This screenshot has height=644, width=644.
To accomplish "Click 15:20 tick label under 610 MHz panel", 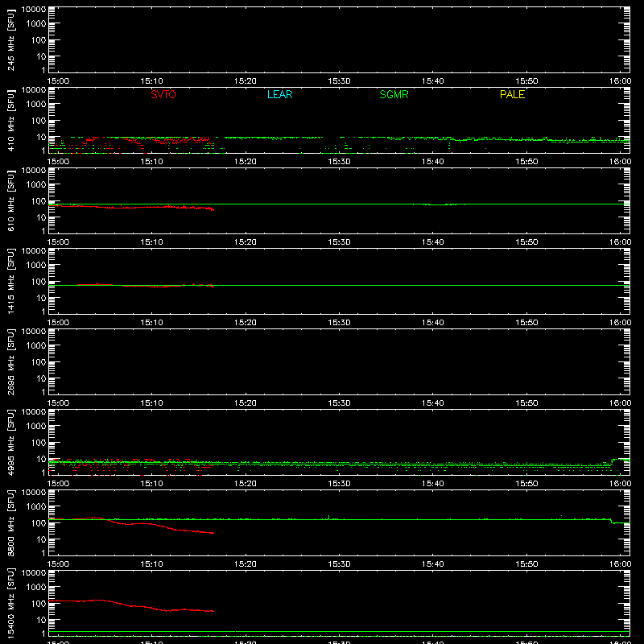I will [x=246, y=242].
